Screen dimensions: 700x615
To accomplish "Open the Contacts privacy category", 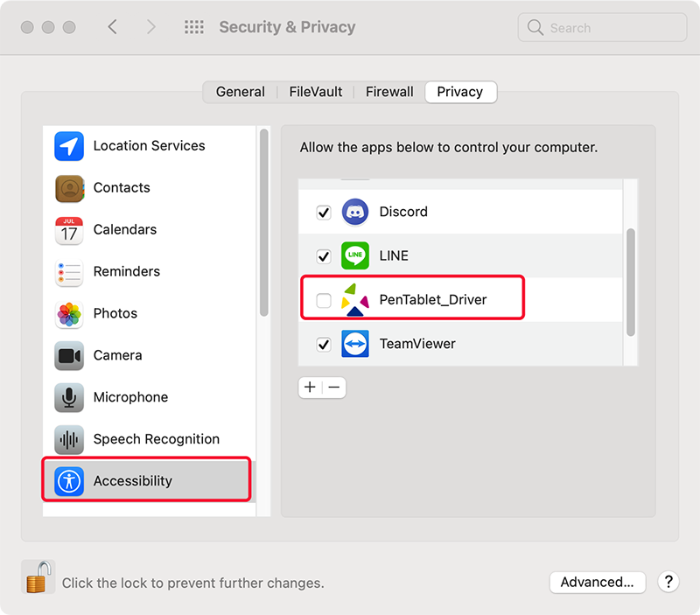I will click(149, 188).
